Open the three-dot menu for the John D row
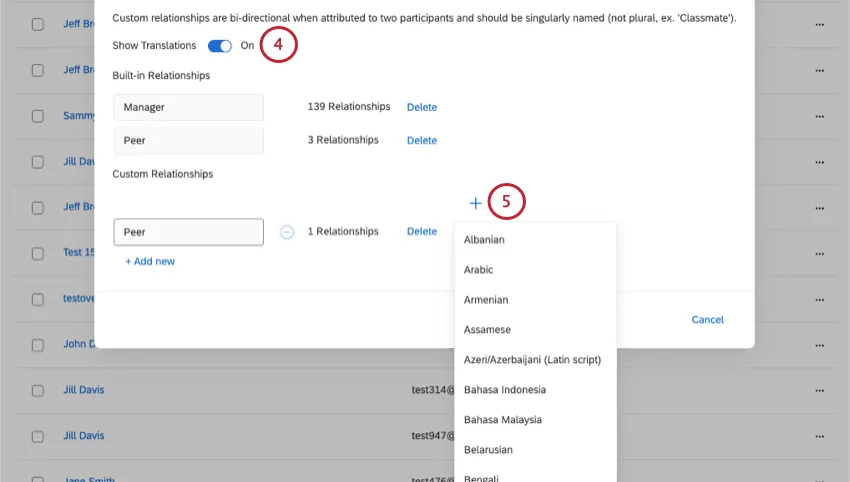 click(820, 345)
